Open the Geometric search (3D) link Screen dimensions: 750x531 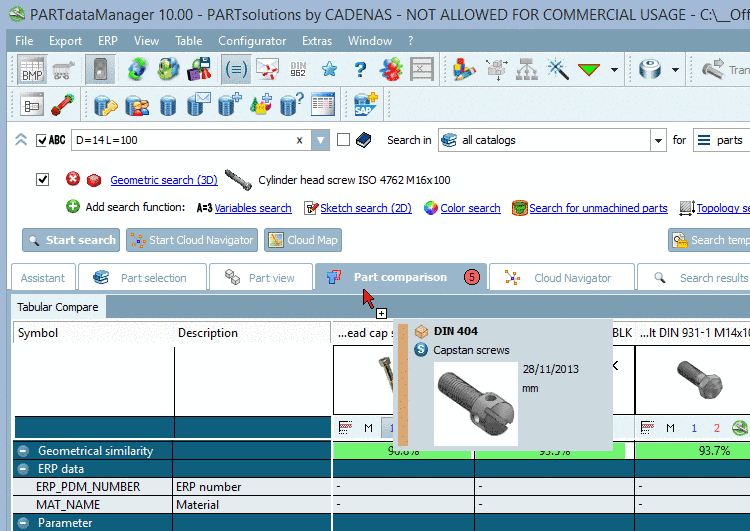[x=164, y=180]
